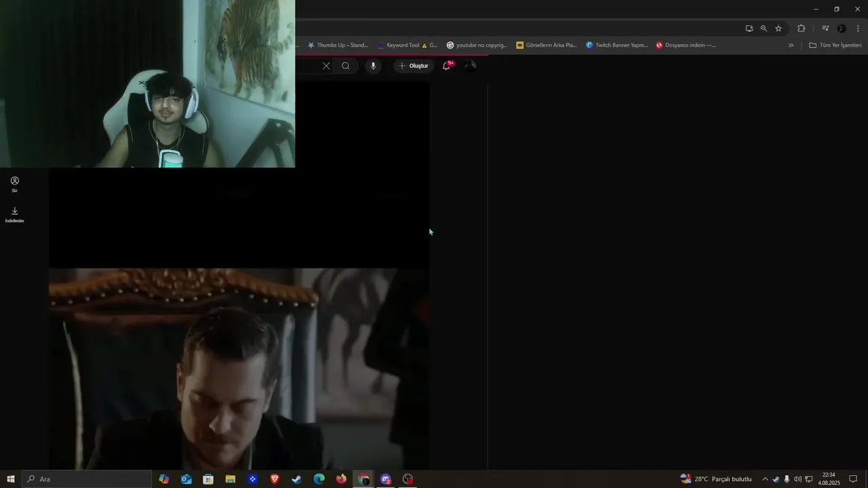Click the Oluştur create button
This screenshot has width=868, height=488.
pos(413,66)
